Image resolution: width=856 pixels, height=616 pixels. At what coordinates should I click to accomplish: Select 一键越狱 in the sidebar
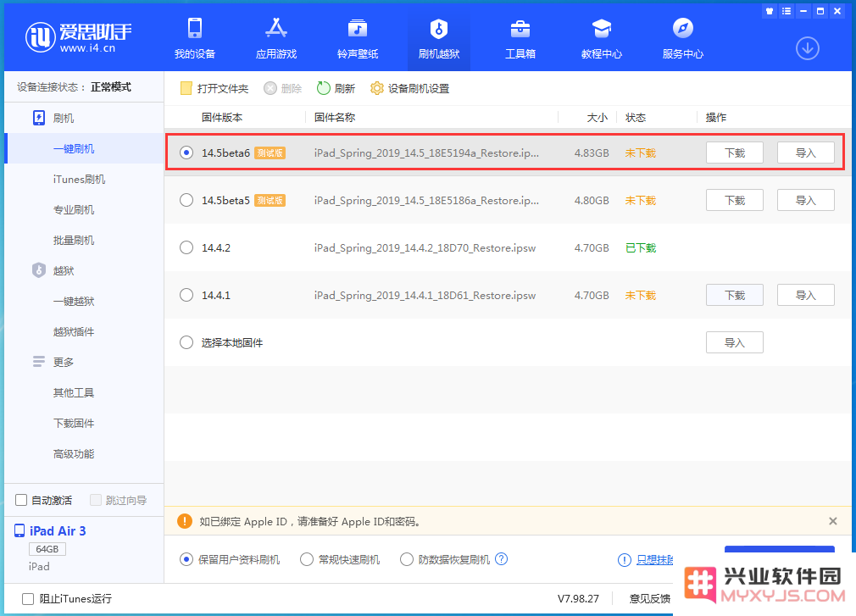pyautogui.click(x=74, y=301)
